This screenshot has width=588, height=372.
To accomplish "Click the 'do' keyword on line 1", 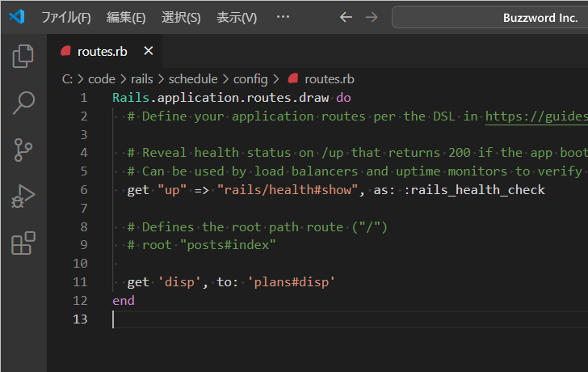I will click(343, 98).
